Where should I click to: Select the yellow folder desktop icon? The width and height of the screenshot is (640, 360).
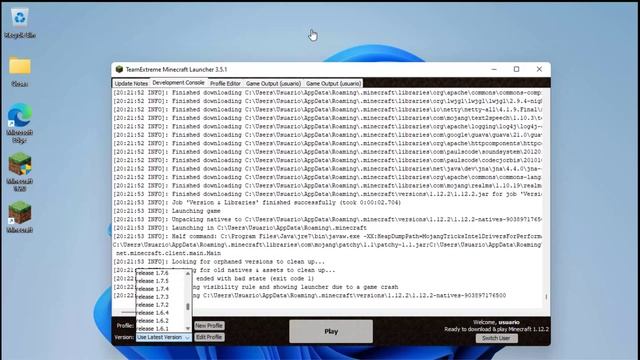coord(20,66)
